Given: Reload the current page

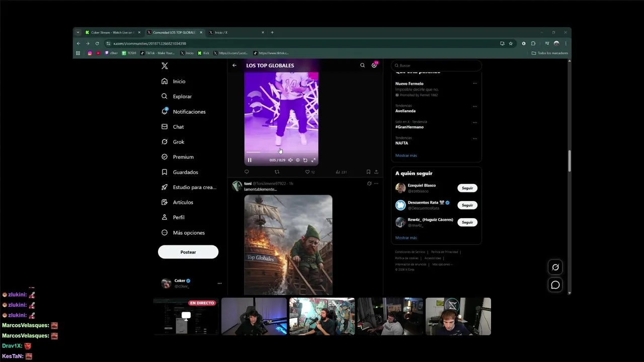Looking at the screenshot, I should [97, 44].
